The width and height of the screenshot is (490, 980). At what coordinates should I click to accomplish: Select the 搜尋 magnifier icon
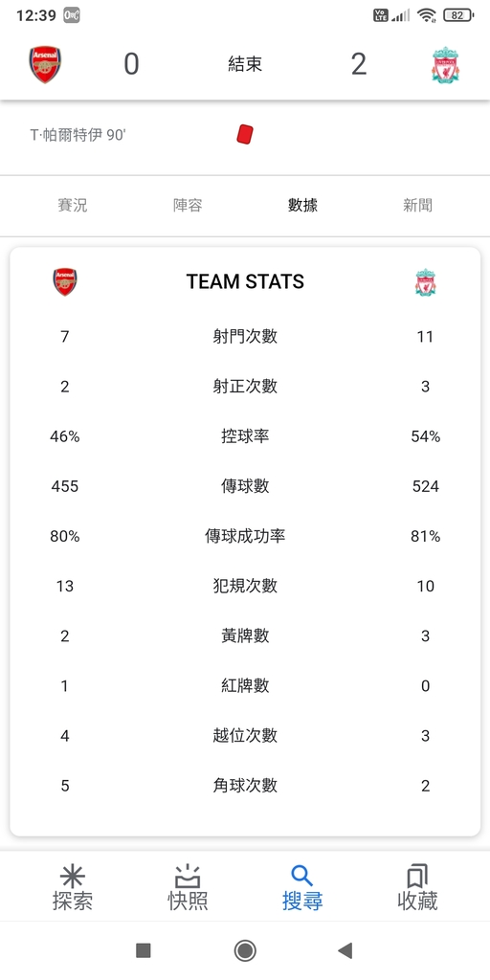click(302, 877)
